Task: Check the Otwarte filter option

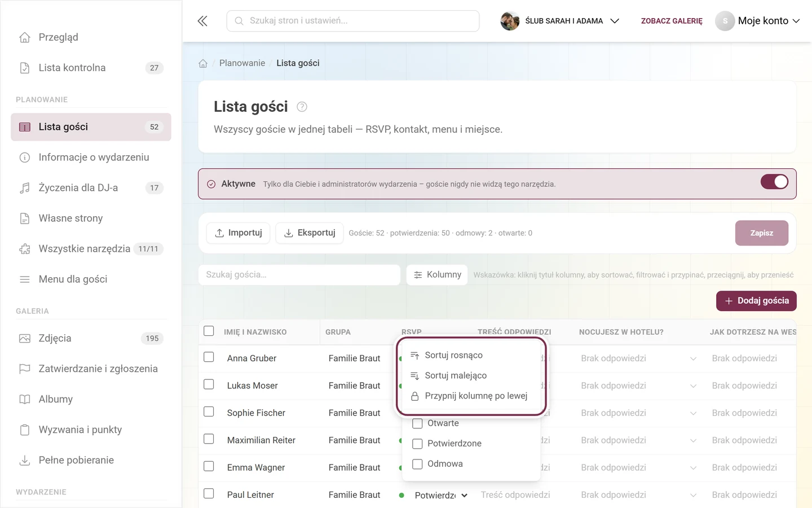Action: click(417, 423)
